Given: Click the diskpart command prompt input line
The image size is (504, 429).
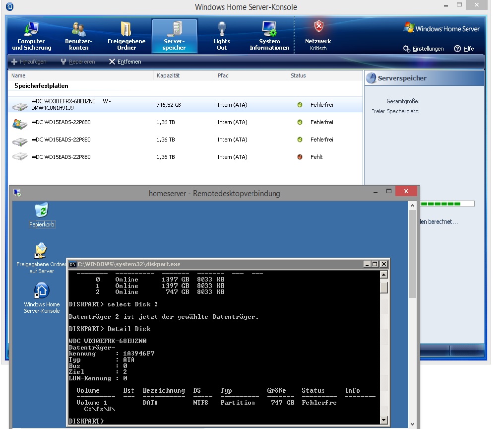Looking at the screenshot, I should 223,421.
